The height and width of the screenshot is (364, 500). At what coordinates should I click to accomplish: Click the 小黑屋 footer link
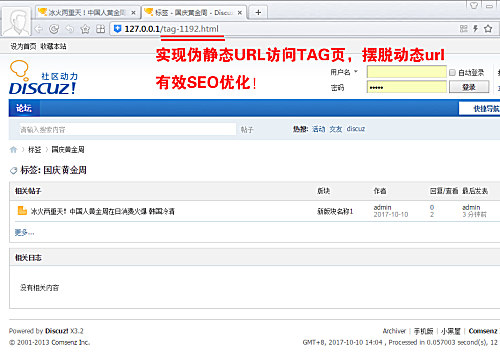pyautogui.click(x=451, y=331)
